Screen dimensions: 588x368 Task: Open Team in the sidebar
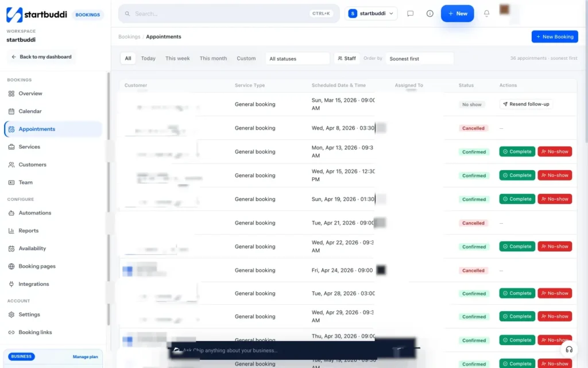pyautogui.click(x=25, y=182)
